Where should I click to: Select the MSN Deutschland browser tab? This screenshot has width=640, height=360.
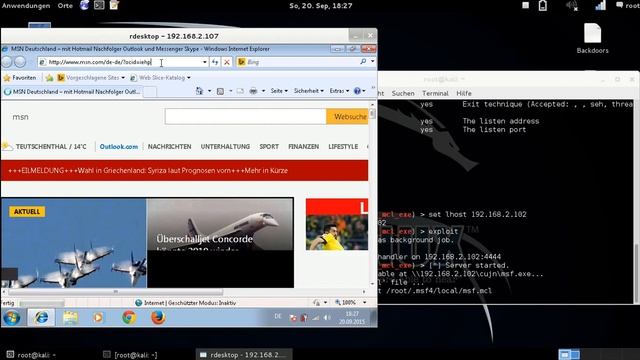coord(72,92)
